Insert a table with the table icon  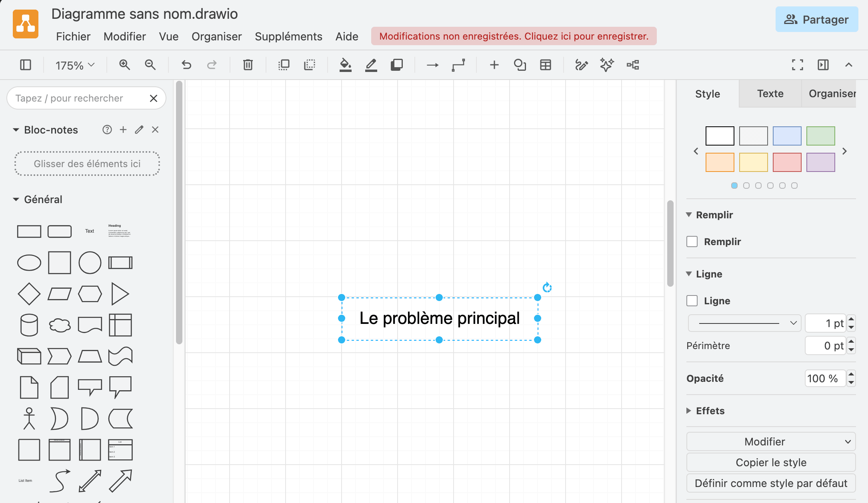tap(546, 65)
